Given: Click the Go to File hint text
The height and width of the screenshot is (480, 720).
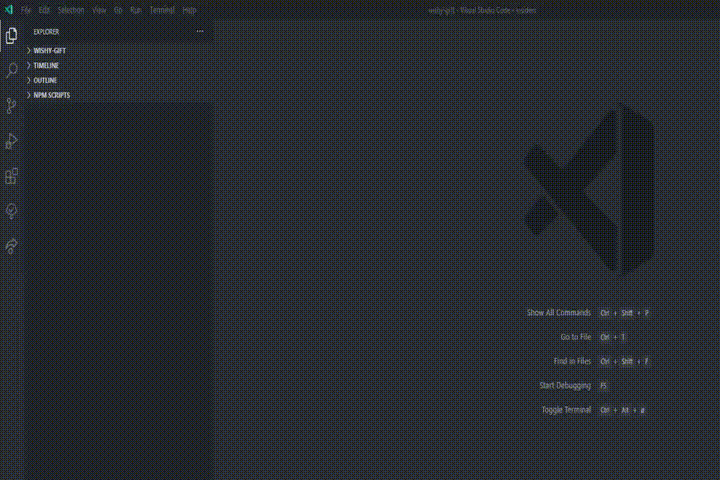Looking at the screenshot, I should tap(575, 337).
